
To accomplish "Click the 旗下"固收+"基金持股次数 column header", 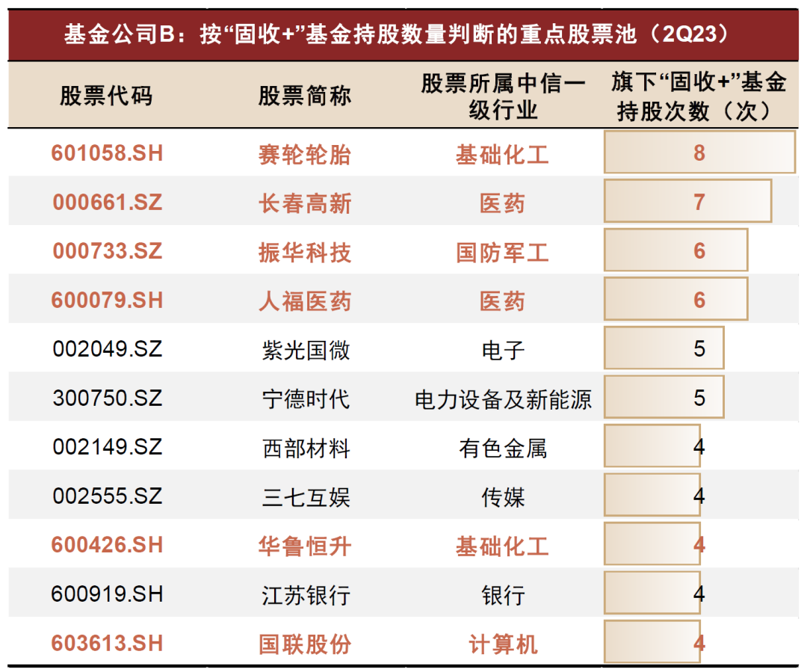I will (x=699, y=96).
